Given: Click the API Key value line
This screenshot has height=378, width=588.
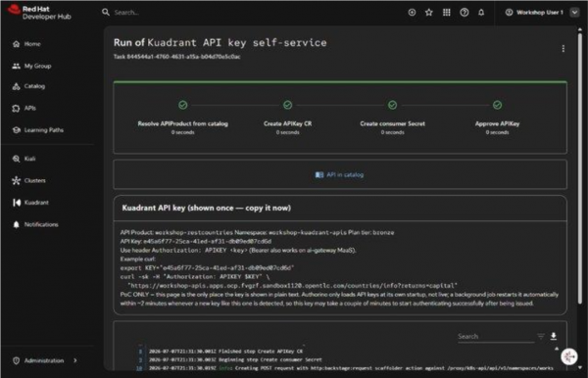Looking at the screenshot, I should click(x=196, y=241).
